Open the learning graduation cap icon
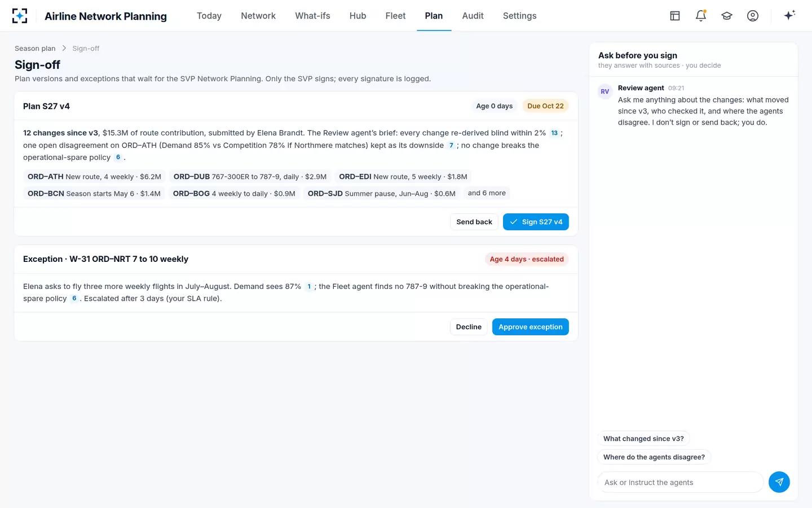The width and height of the screenshot is (812, 508). (727, 16)
